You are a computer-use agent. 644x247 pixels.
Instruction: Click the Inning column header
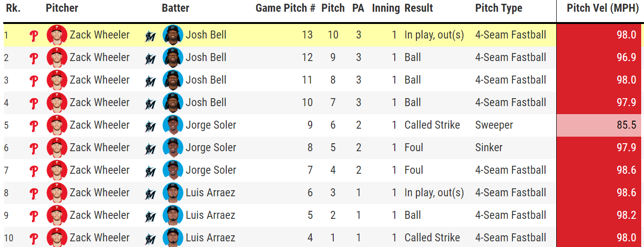tap(385, 8)
